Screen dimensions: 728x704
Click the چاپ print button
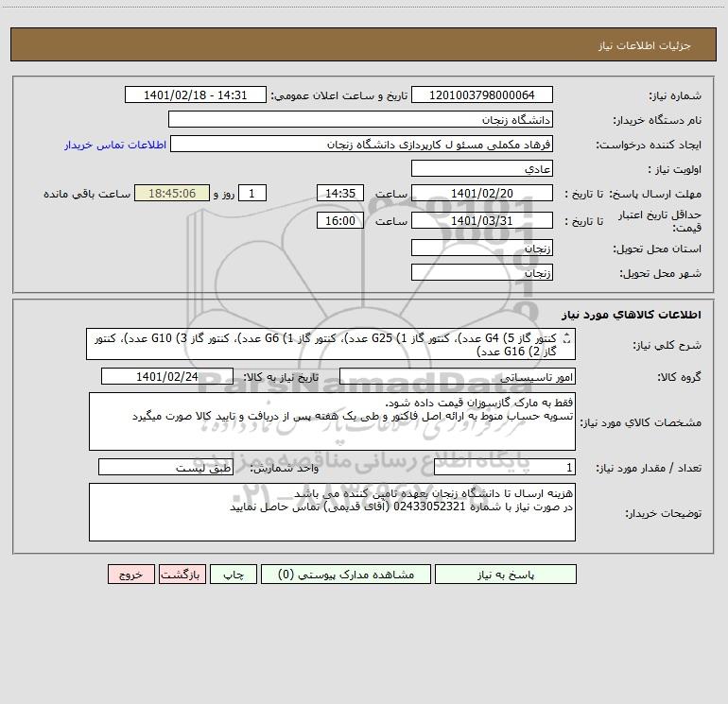coord(234,575)
